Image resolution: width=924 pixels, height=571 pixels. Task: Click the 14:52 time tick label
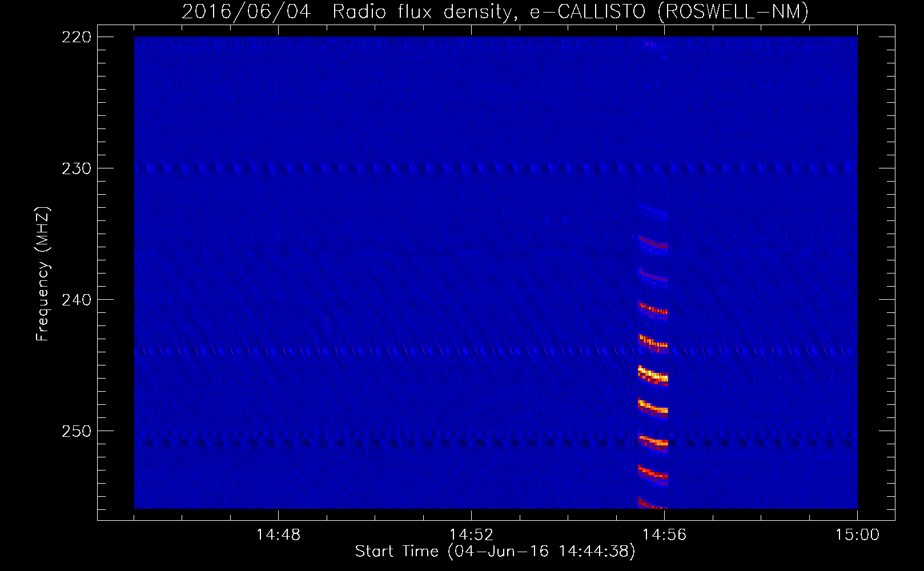click(x=471, y=535)
